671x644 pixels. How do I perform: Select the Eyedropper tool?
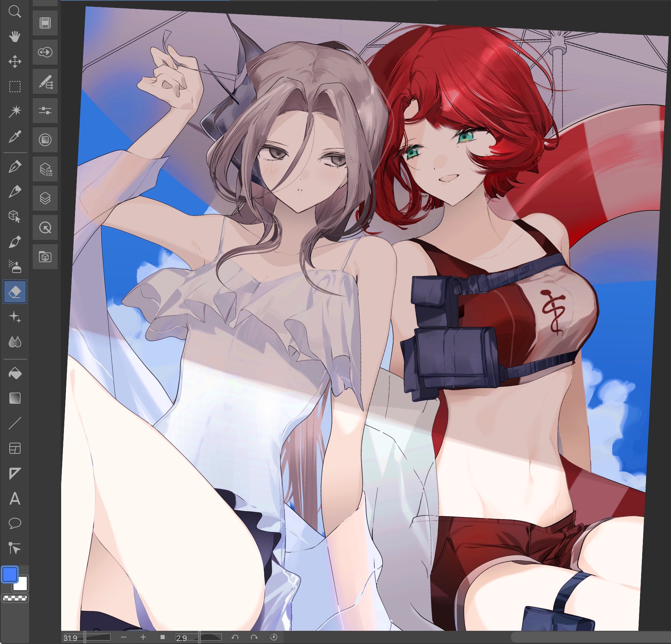(x=15, y=137)
